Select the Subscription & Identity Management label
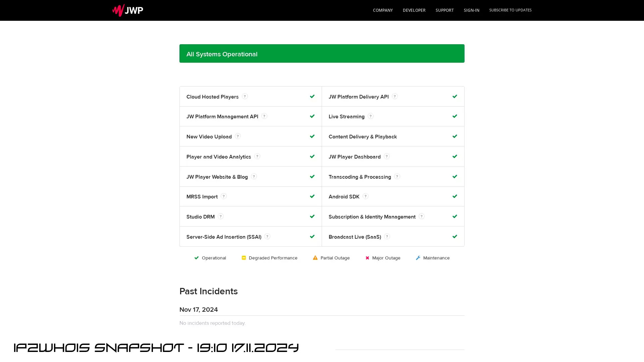This screenshot has height=362, width=644. point(372,217)
